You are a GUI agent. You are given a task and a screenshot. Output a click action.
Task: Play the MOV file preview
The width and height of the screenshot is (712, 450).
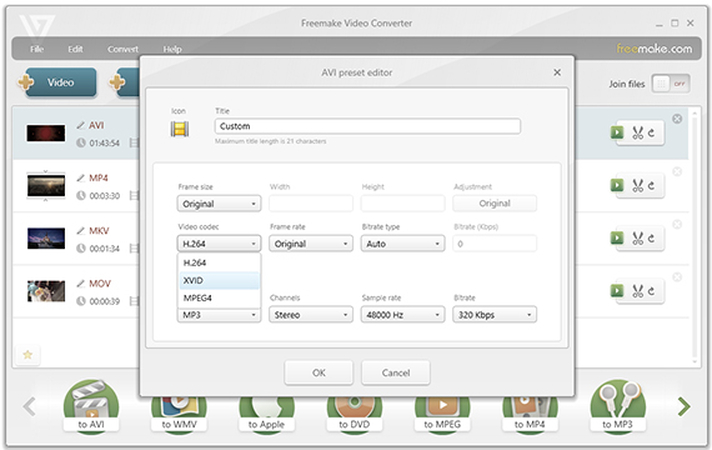(x=617, y=290)
